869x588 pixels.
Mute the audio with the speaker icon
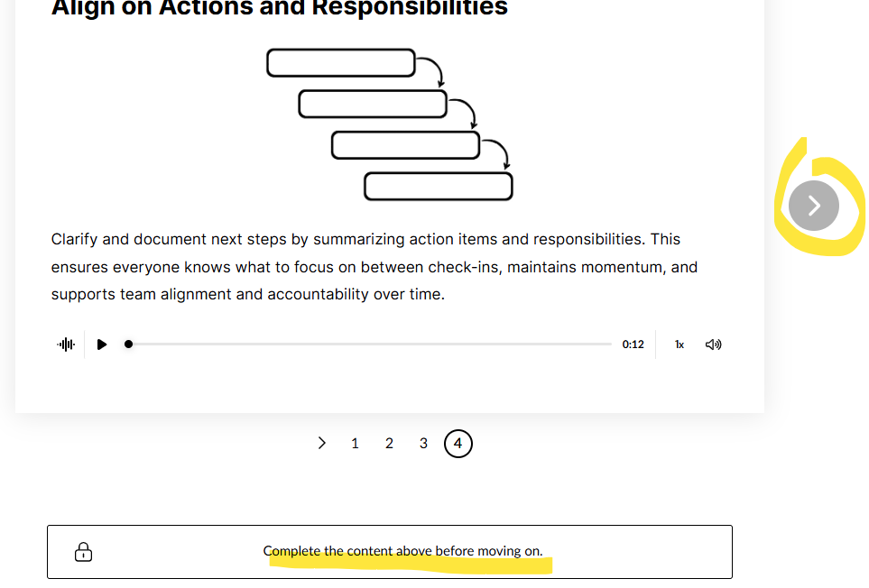[713, 345]
